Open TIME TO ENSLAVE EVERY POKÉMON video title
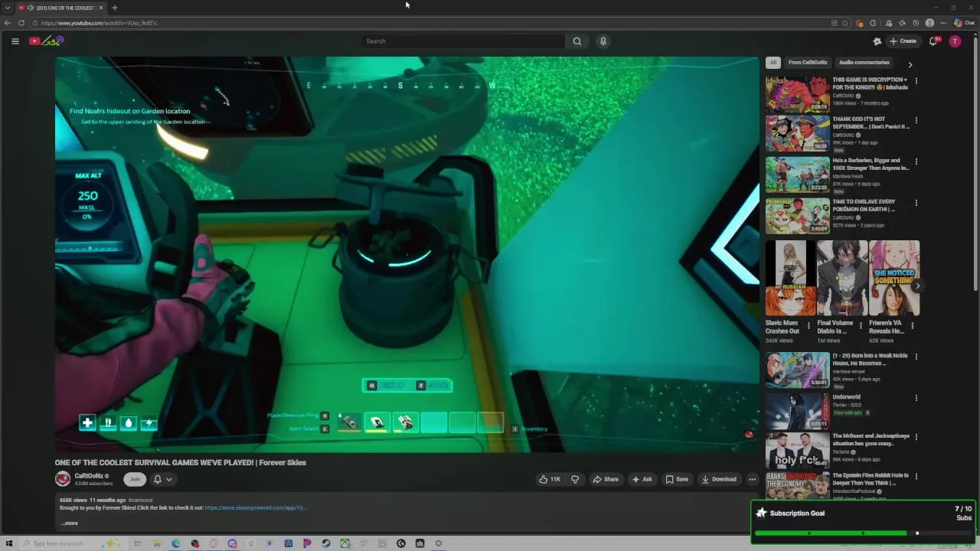The image size is (980, 551). point(864,205)
